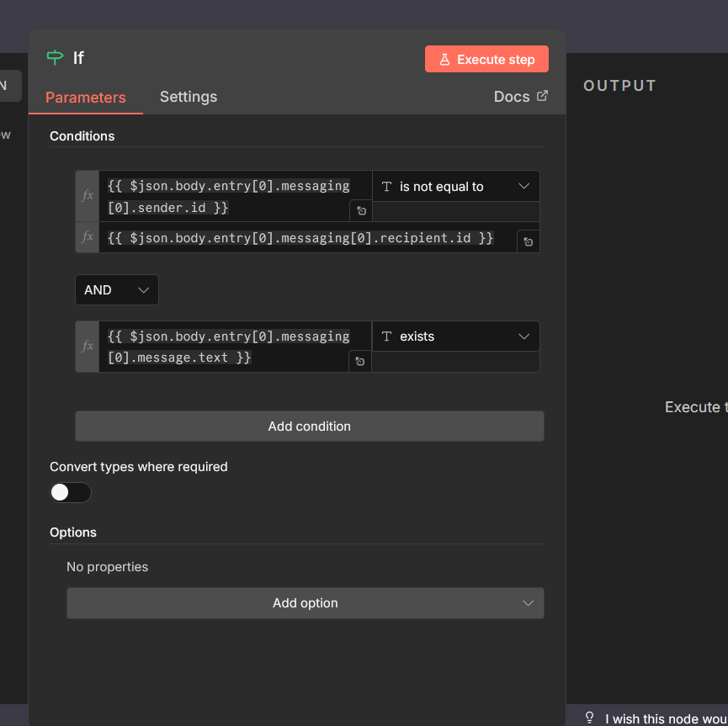The width and height of the screenshot is (728, 726).
Task: Toggle Convert types where required switch
Action: tap(71, 492)
